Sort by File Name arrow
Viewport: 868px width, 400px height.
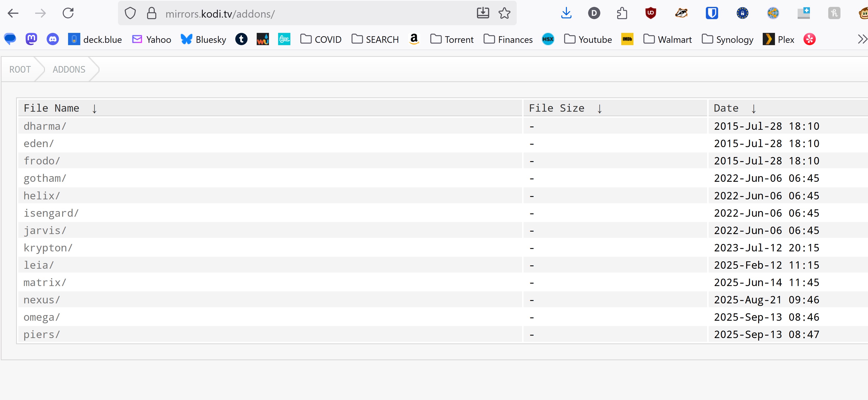tap(94, 109)
